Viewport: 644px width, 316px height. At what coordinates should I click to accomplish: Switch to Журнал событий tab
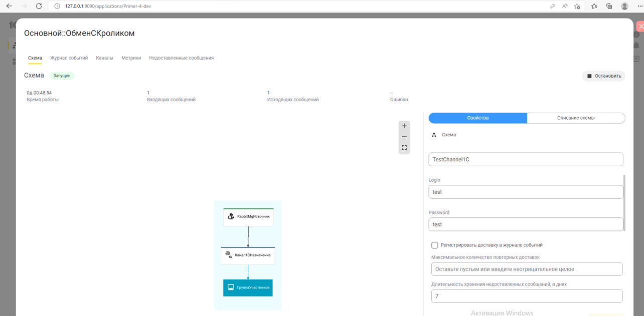(69, 58)
